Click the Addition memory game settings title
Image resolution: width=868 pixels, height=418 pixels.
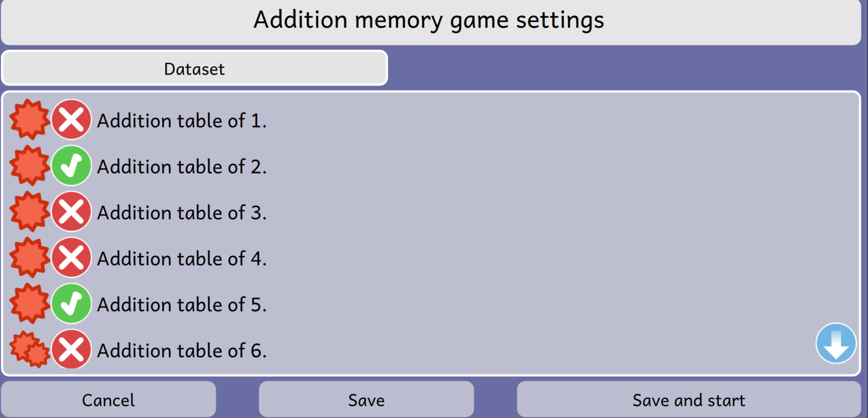tap(429, 21)
